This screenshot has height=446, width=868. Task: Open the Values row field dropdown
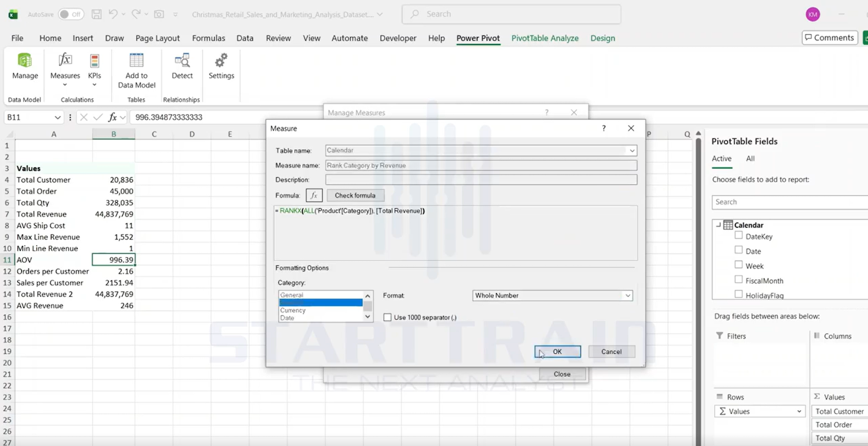coord(799,411)
